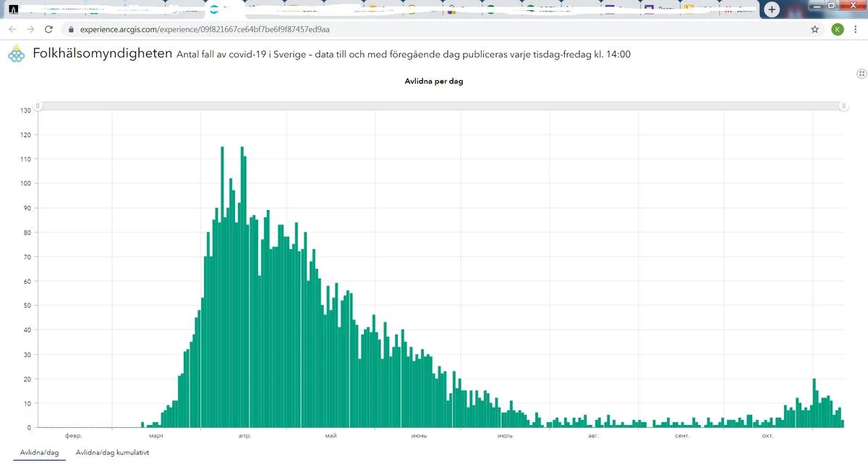Click the chart title Avlidna per dag

pos(434,81)
